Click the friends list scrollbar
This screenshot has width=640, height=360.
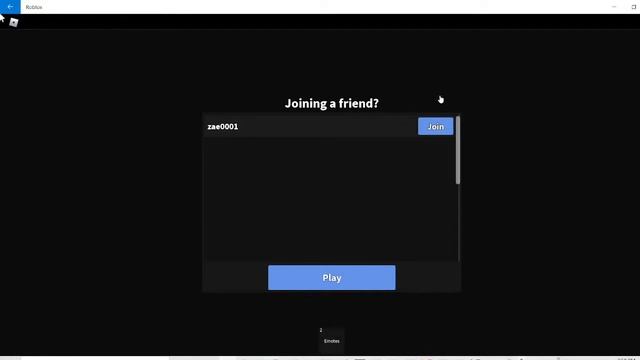click(458, 150)
